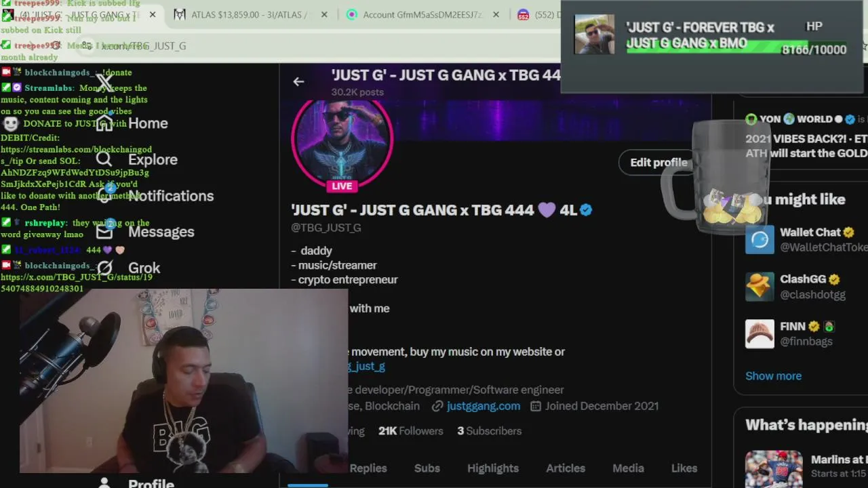Open the profile Replies tab
Image resolution: width=868 pixels, height=488 pixels.
click(368, 468)
